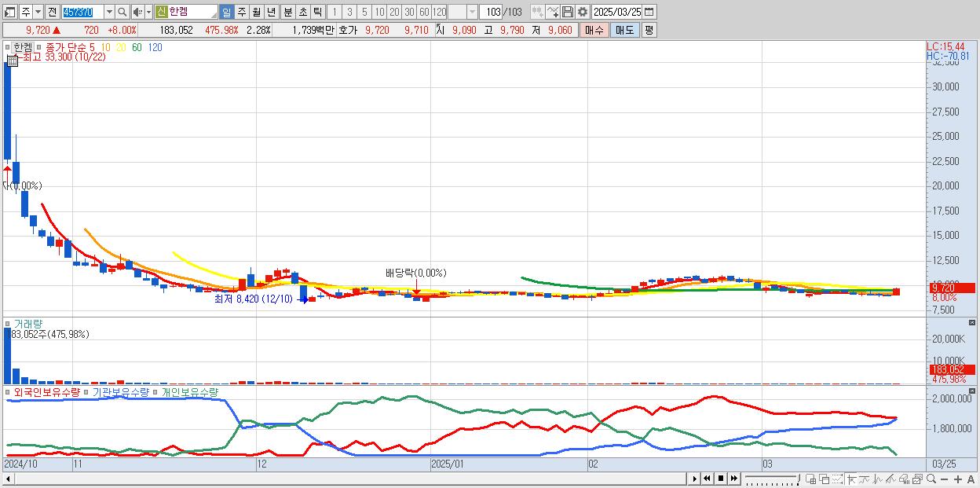Click the 개인보유수량 legend label
Image resolution: width=980 pixels, height=488 pixels.
[x=190, y=391]
